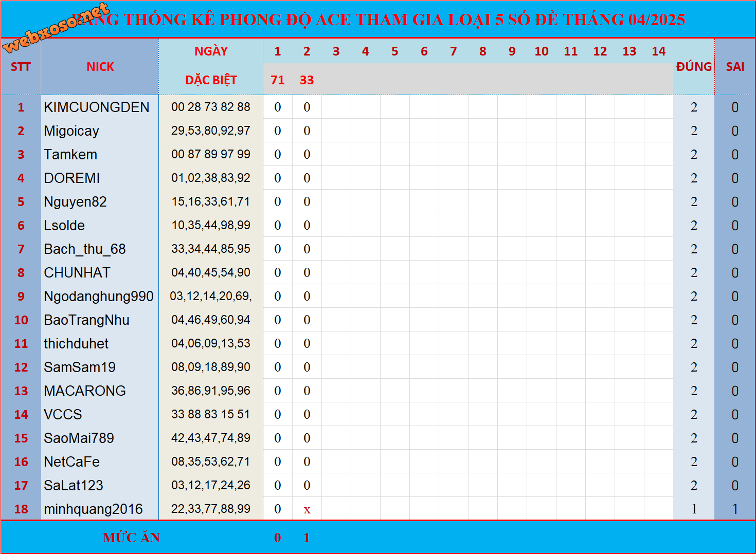This screenshot has width=756, height=554.
Task: Select the VCCS nick cell
Action: (x=100, y=414)
